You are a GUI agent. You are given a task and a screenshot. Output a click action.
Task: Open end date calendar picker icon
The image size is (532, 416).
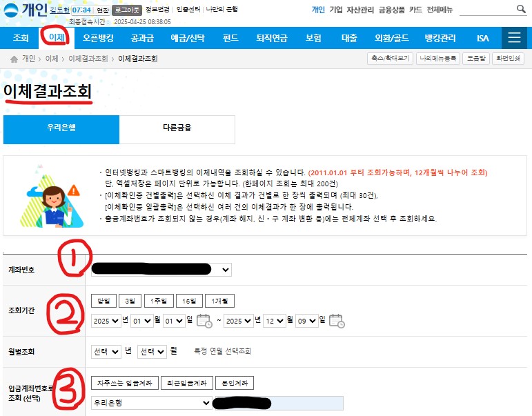pyautogui.click(x=337, y=321)
